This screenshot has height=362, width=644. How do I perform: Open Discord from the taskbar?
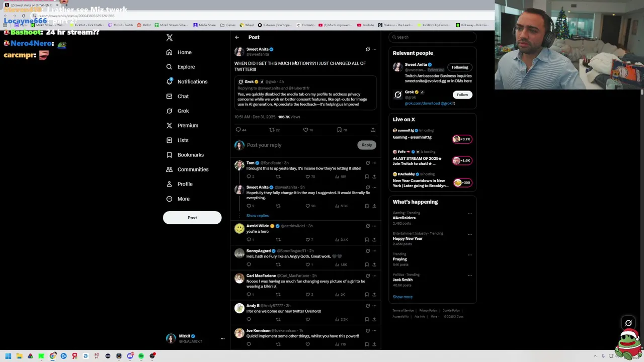(x=130, y=356)
